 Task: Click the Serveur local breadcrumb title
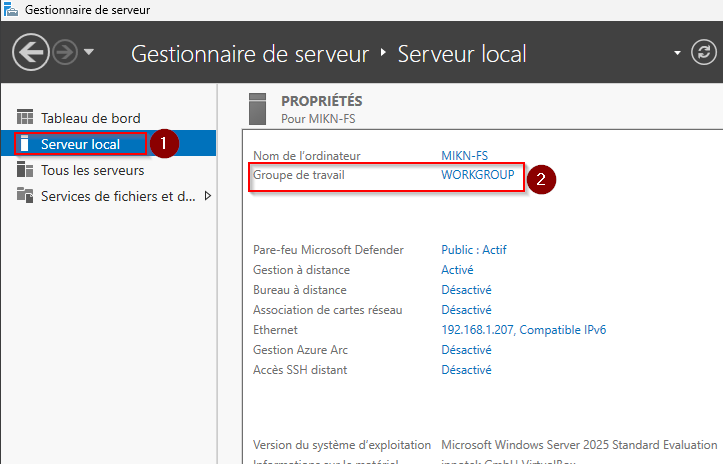[x=462, y=54]
